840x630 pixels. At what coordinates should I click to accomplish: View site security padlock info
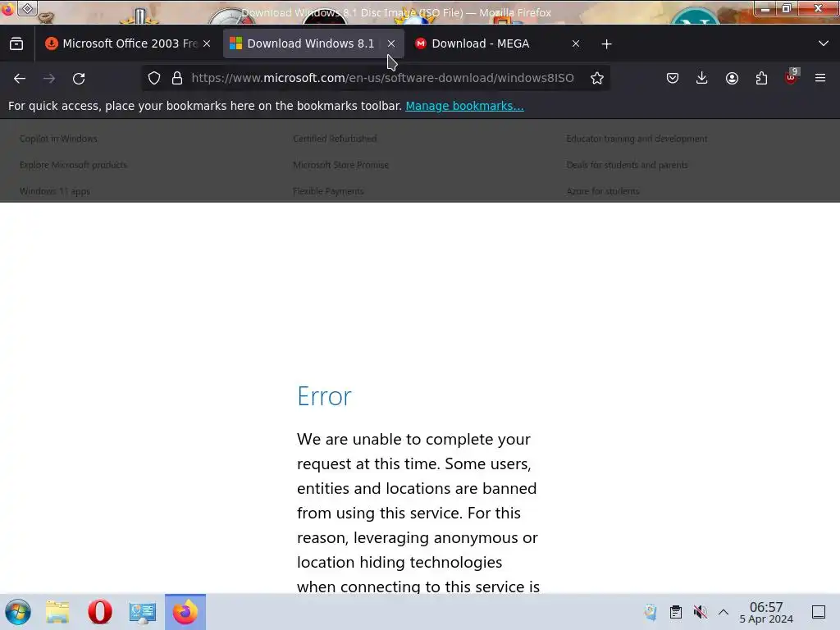click(177, 78)
